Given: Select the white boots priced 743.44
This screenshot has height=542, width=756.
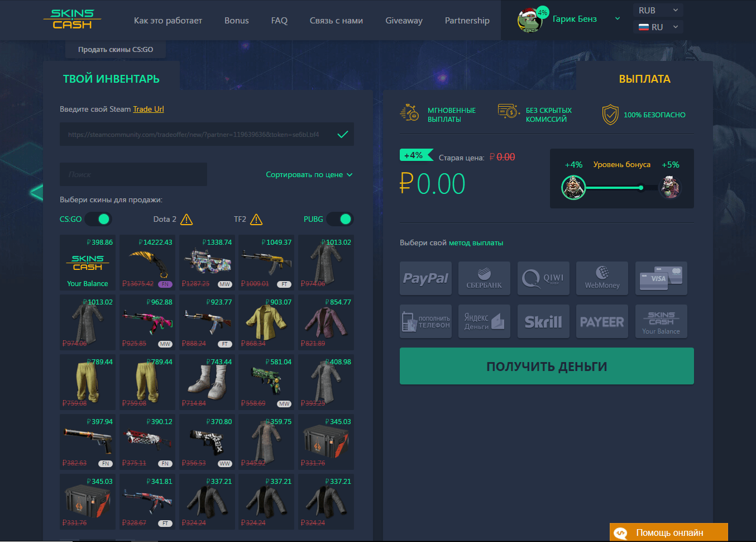Looking at the screenshot, I should (207, 382).
